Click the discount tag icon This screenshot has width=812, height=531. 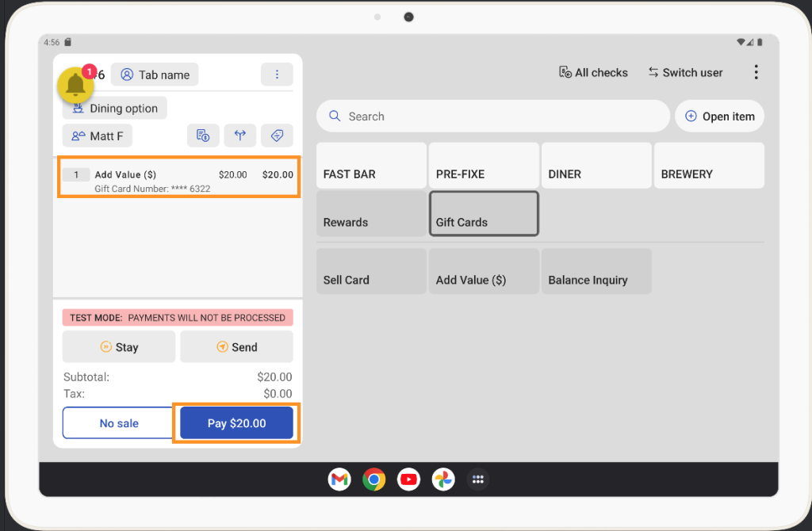tap(277, 136)
